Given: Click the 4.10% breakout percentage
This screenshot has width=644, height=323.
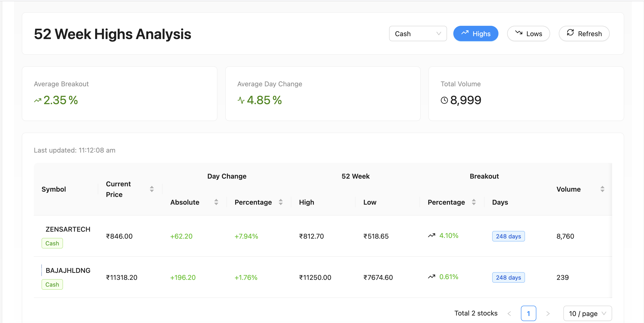Looking at the screenshot, I should point(449,236).
